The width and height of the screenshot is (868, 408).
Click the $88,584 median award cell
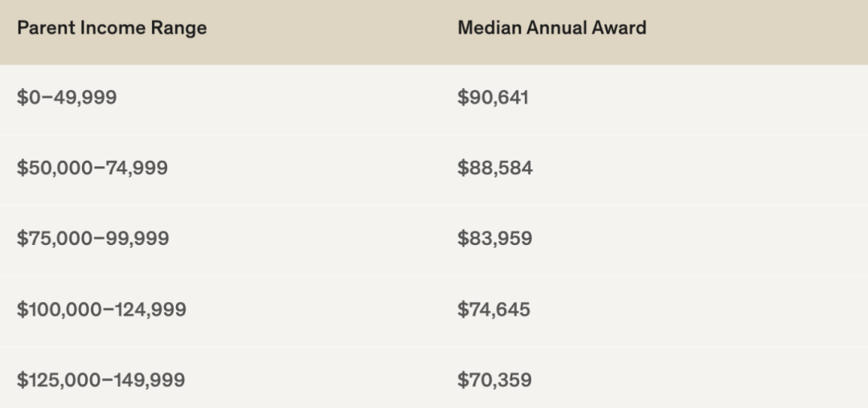494,169
